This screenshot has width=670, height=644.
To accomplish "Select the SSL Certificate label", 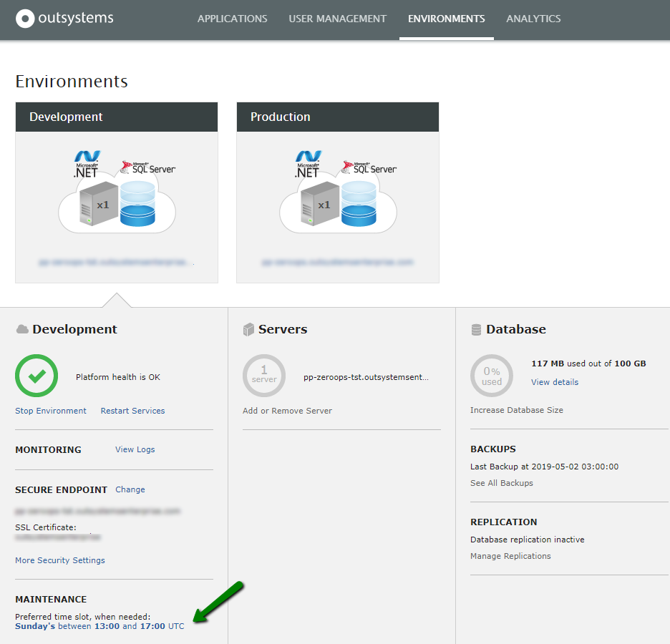I will pyautogui.click(x=46, y=527).
